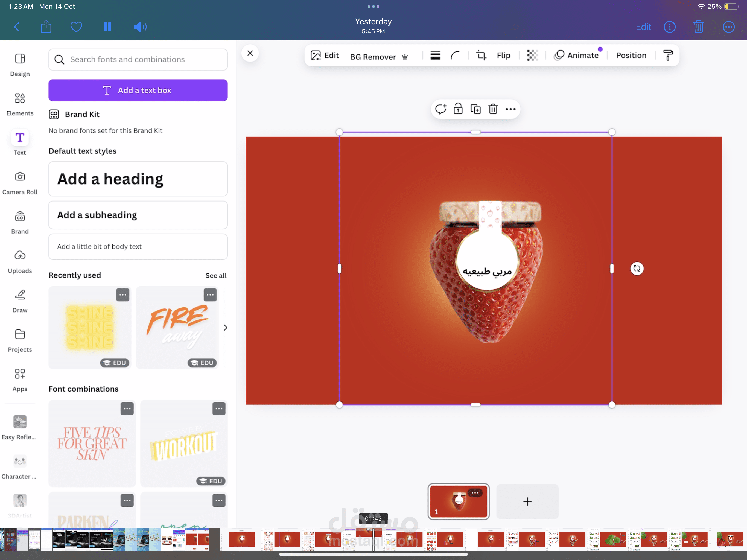This screenshot has height=560, width=747.
Task: Click See all recently used link
Action: 216,275
